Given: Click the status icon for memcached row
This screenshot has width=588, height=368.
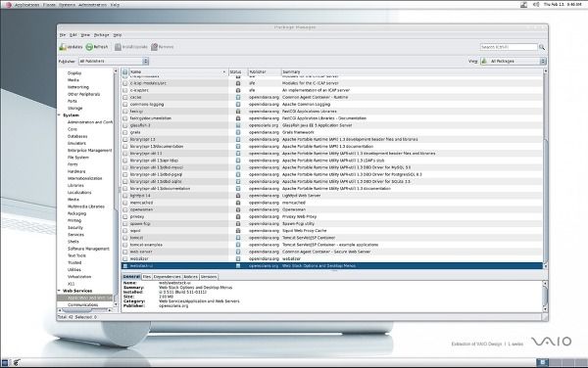Looking at the screenshot, I should [x=238, y=203].
